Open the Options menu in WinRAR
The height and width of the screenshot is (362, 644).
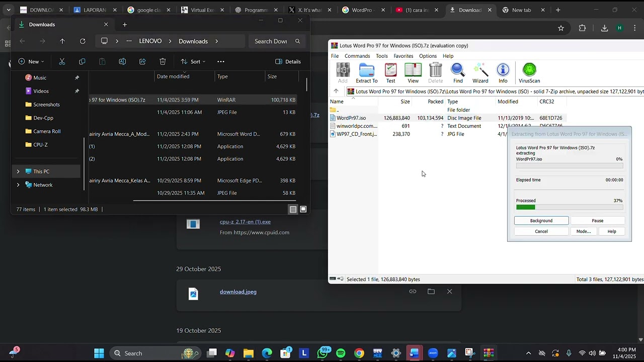pyautogui.click(x=428, y=56)
